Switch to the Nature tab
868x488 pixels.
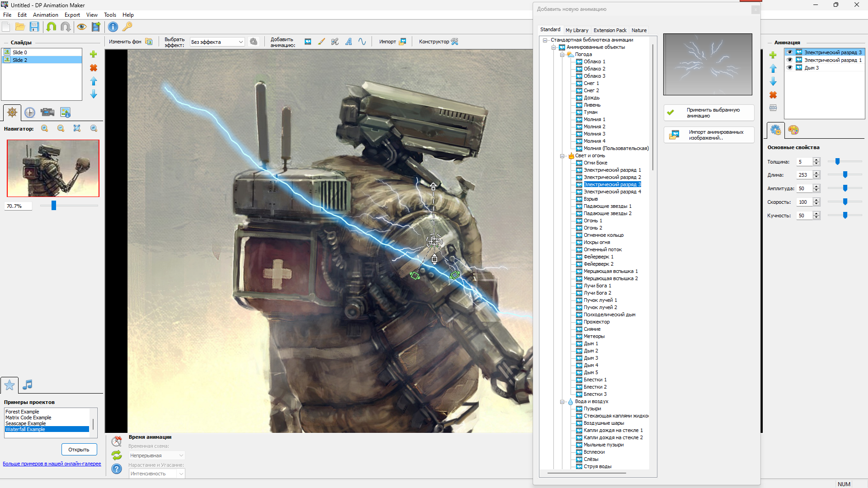click(639, 30)
